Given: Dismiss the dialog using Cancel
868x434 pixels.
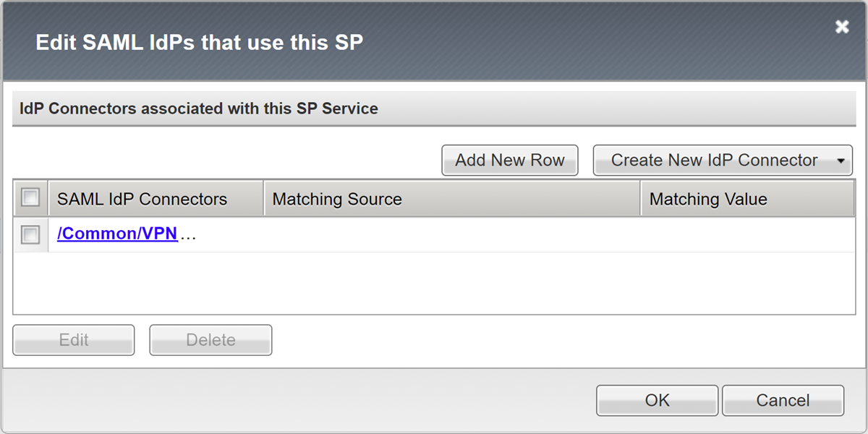Looking at the screenshot, I should (782, 400).
